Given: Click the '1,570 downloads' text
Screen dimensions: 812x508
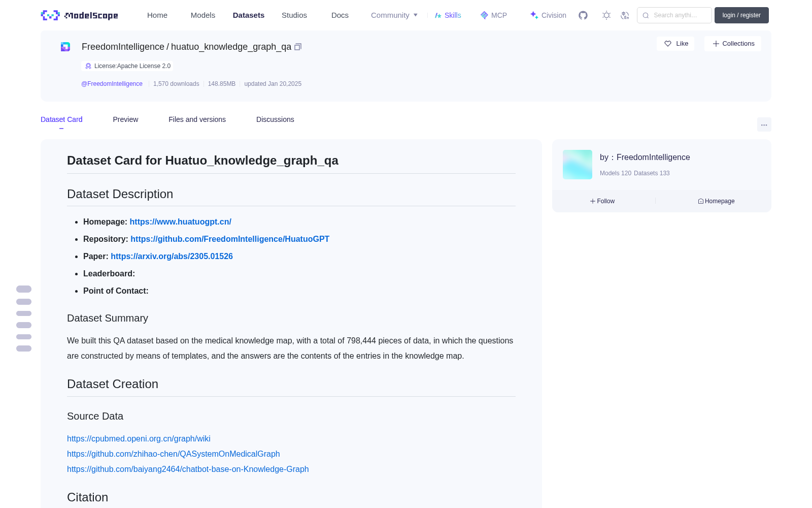Looking at the screenshot, I should pyautogui.click(x=176, y=84).
